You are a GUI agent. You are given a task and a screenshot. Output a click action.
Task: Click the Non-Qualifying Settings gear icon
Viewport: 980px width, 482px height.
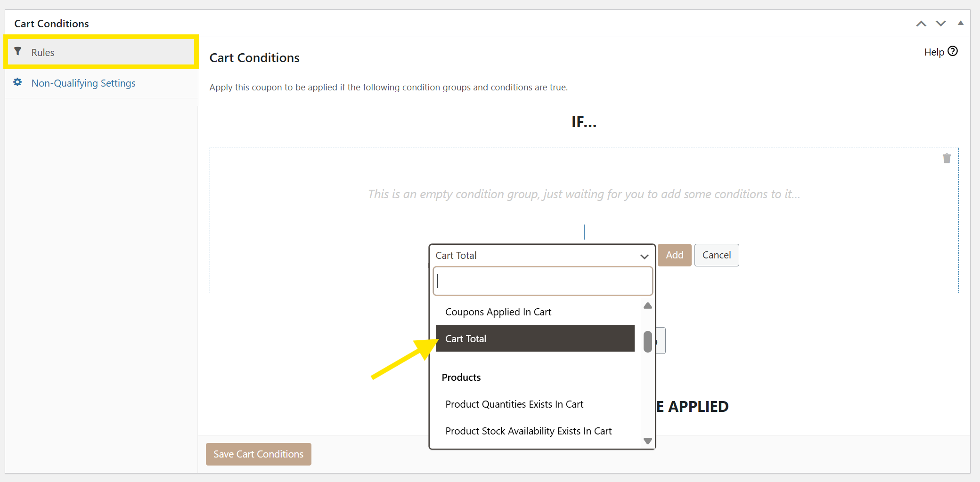pos(17,82)
